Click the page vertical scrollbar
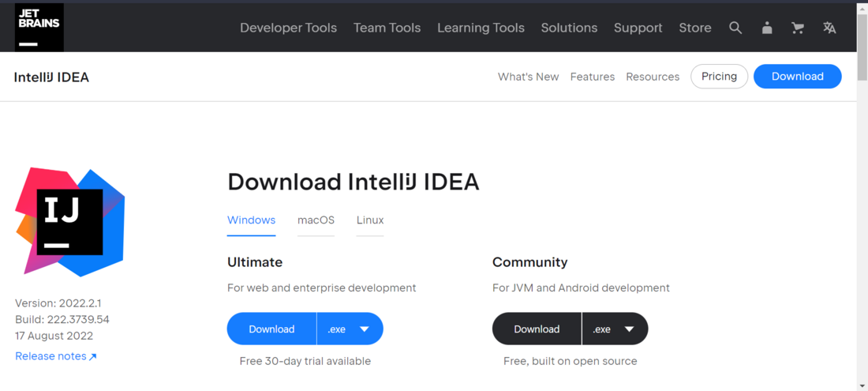868x391 pixels. coord(862,197)
